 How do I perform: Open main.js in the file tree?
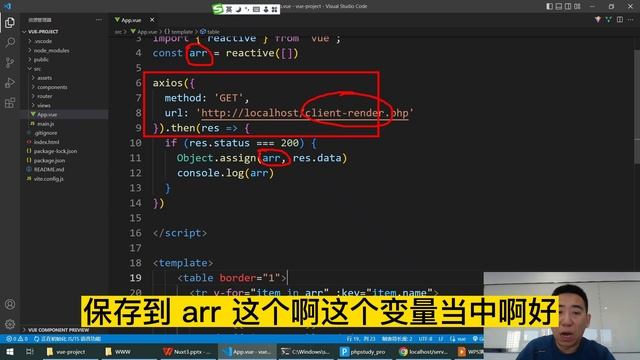coord(45,124)
